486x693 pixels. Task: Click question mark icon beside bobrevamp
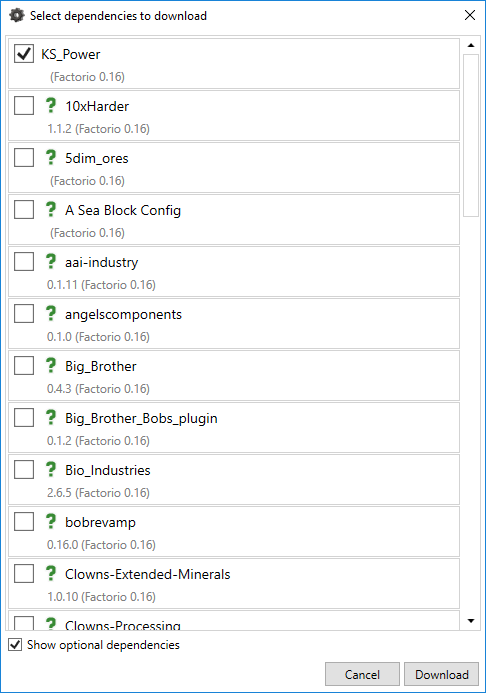51,521
